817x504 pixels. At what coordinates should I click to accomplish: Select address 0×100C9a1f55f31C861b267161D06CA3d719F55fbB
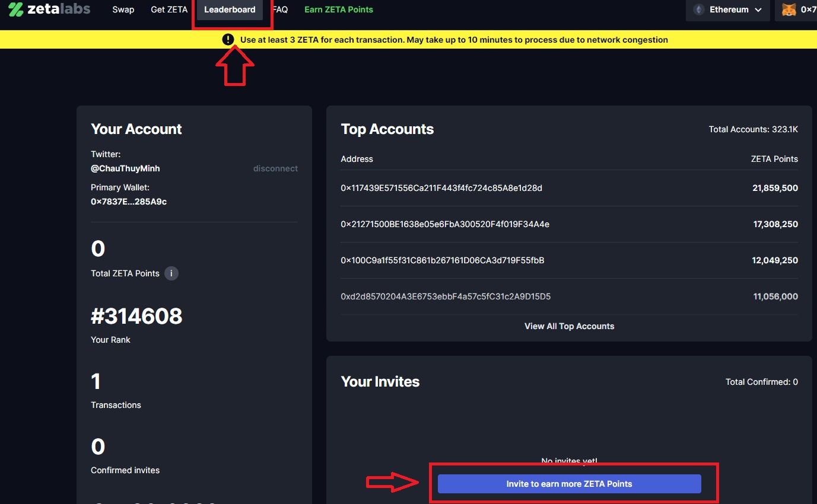click(x=443, y=260)
